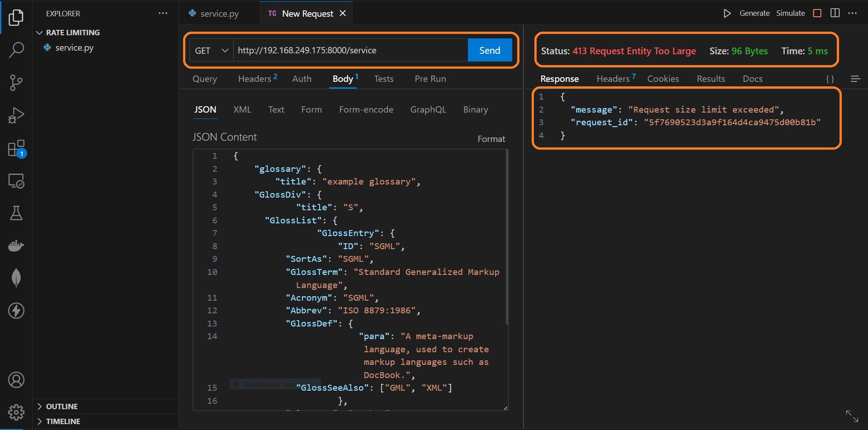Click the 413 Request Entity Too Large status
The width and height of the screenshot is (868, 430).
(x=634, y=51)
